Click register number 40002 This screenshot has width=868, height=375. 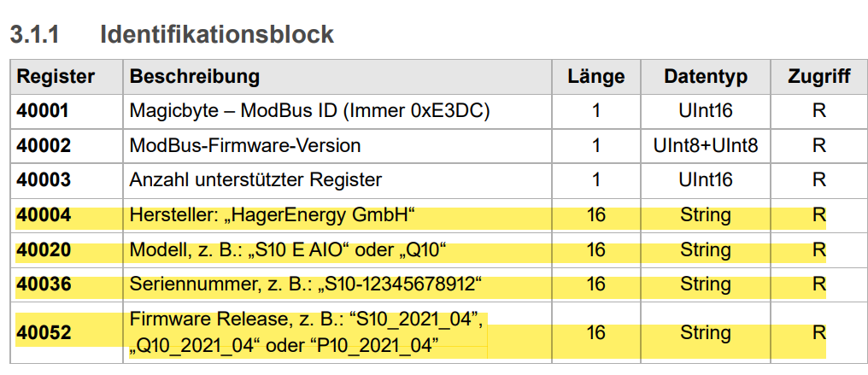(43, 145)
